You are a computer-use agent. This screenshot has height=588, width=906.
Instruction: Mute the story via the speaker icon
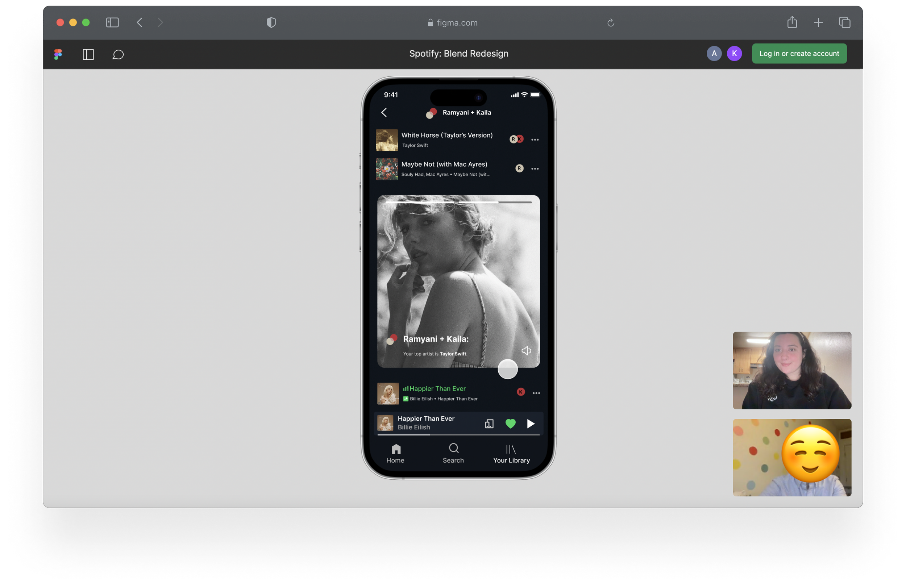coord(526,350)
